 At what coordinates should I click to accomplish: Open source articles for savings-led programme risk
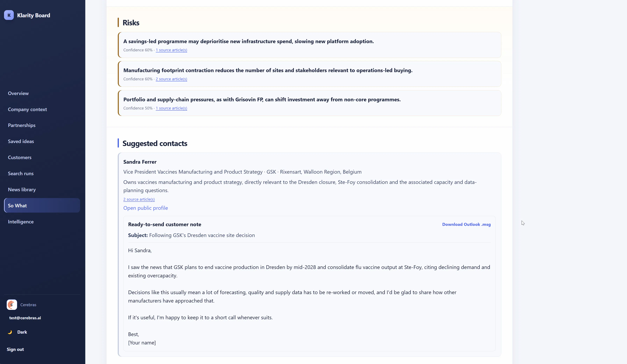[171, 50]
